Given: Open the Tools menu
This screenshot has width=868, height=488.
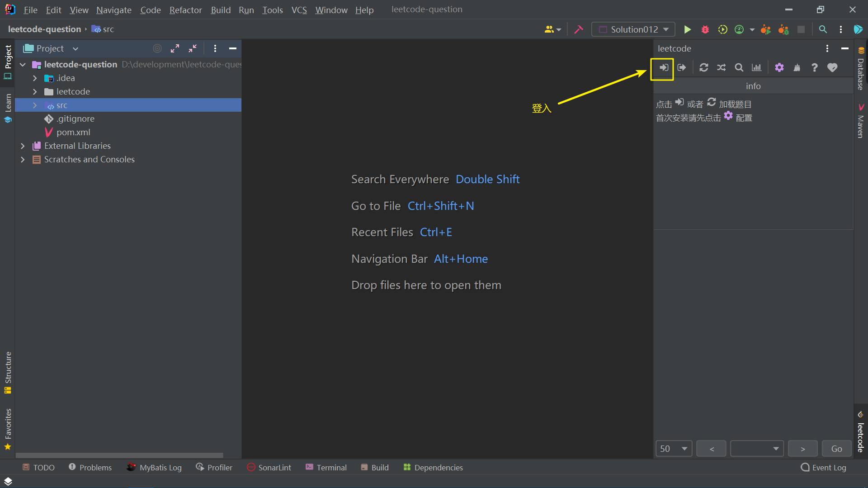Looking at the screenshot, I should 272,9.
